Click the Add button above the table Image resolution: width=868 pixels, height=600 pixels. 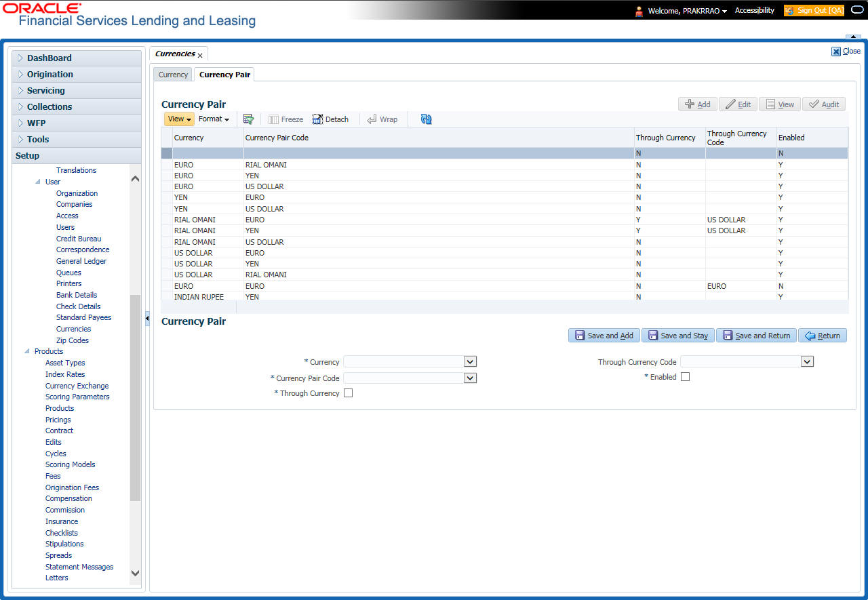(x=697, y=104)
